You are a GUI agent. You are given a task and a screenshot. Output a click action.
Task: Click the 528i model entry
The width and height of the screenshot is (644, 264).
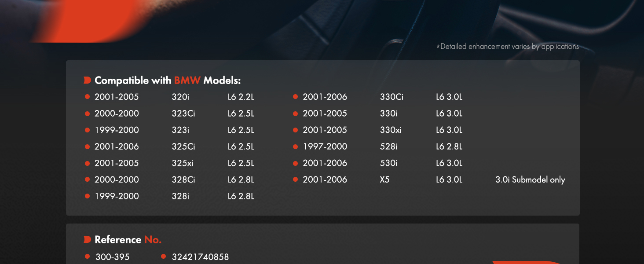[388, 147]
